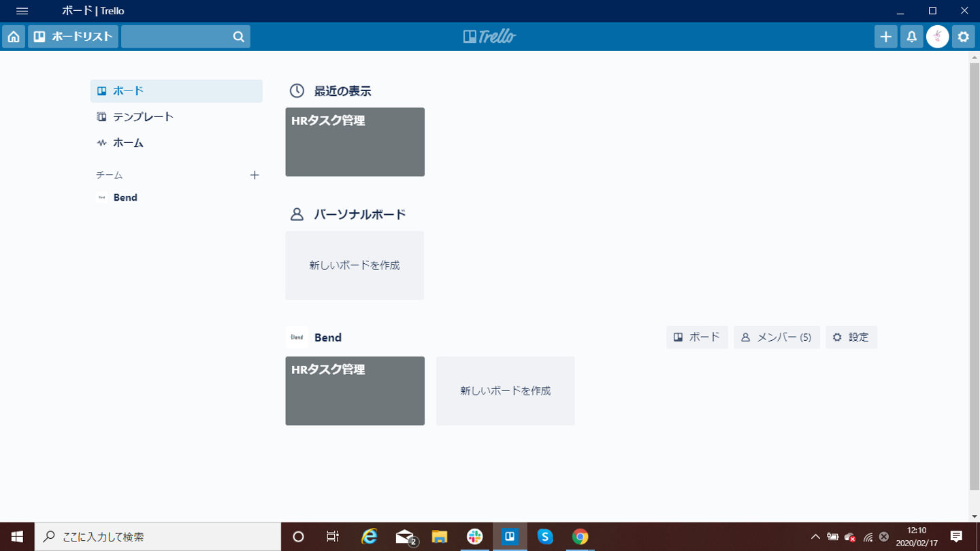Open HRタスク管理 board under 最近の表示
The width and height of the screenshot is (980, 551).
click(x=355, y=142)
